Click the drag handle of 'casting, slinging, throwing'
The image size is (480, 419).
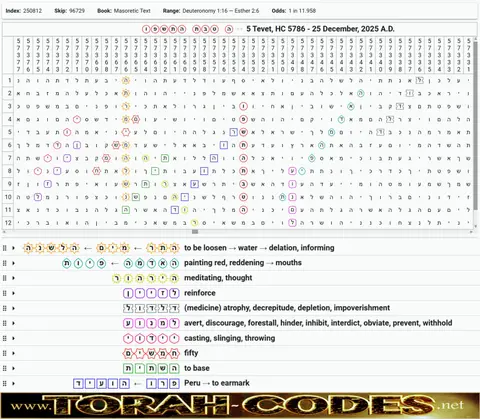[5, 338]
